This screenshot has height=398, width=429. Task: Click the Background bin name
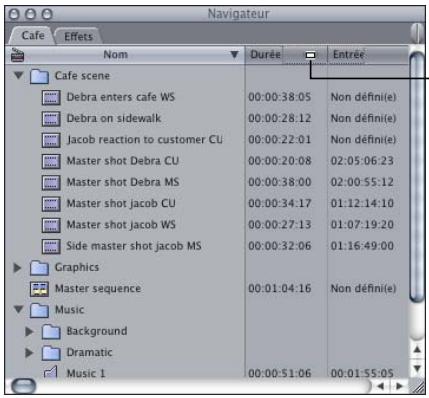[97, 331]
